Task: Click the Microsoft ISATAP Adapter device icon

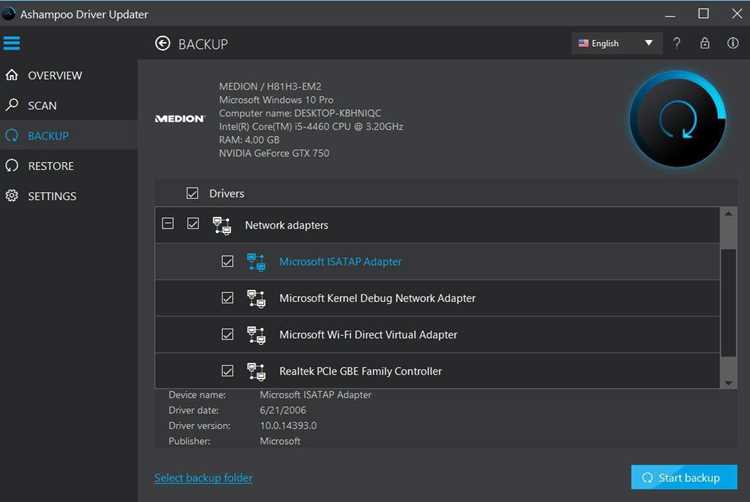Action: pyautogui.click(x=256, y=262)
